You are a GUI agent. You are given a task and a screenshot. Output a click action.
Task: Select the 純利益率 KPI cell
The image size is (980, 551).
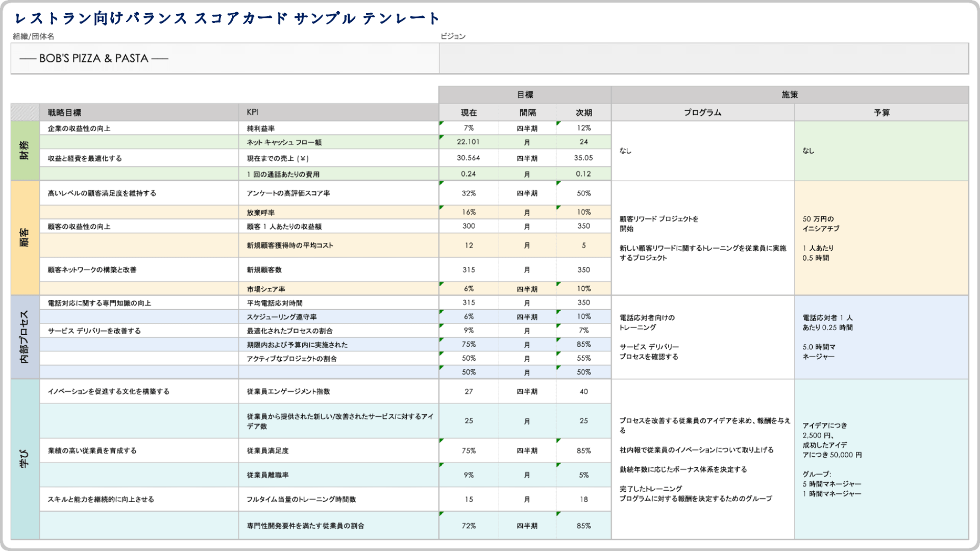339,128
